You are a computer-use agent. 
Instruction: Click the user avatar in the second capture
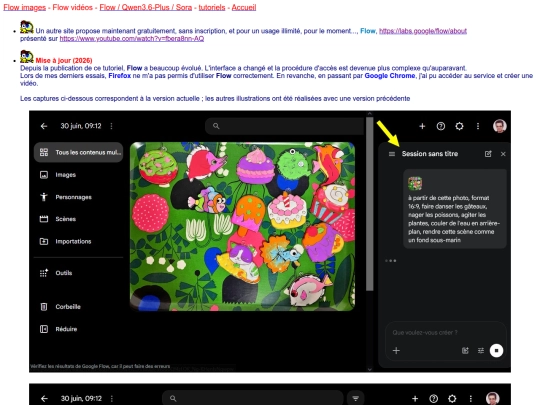point(493,398)
